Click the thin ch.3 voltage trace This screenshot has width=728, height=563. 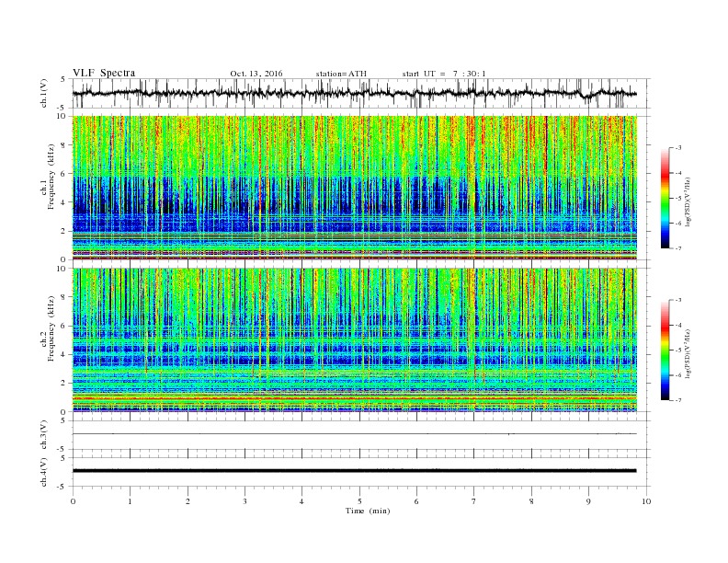(354, 434)
